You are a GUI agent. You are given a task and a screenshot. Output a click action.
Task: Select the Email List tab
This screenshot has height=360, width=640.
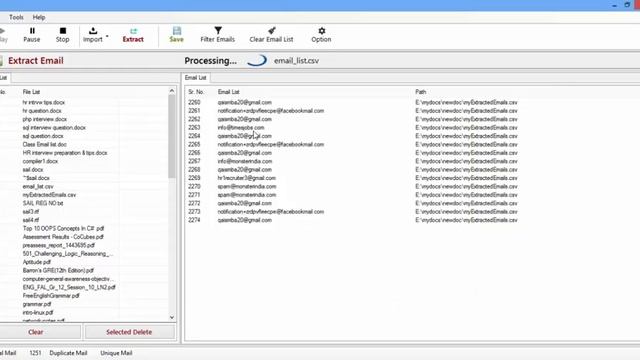point(196,78)
